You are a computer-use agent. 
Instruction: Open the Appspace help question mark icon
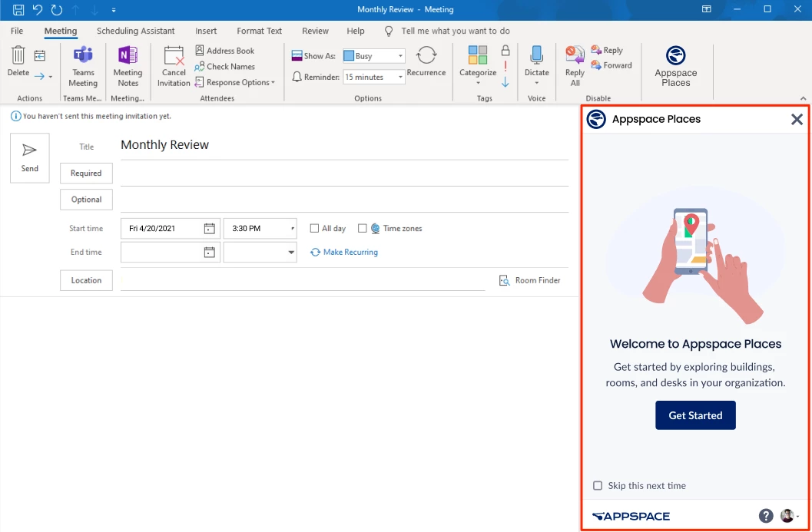[x=766, y=515]
